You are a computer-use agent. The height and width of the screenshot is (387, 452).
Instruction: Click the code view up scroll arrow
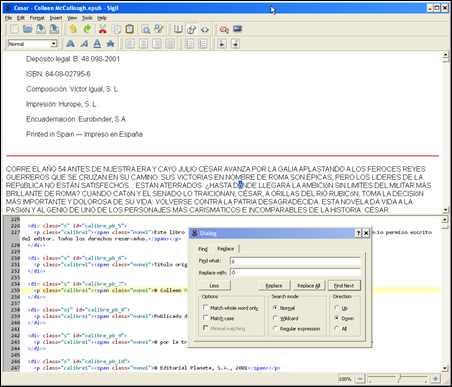445,219
